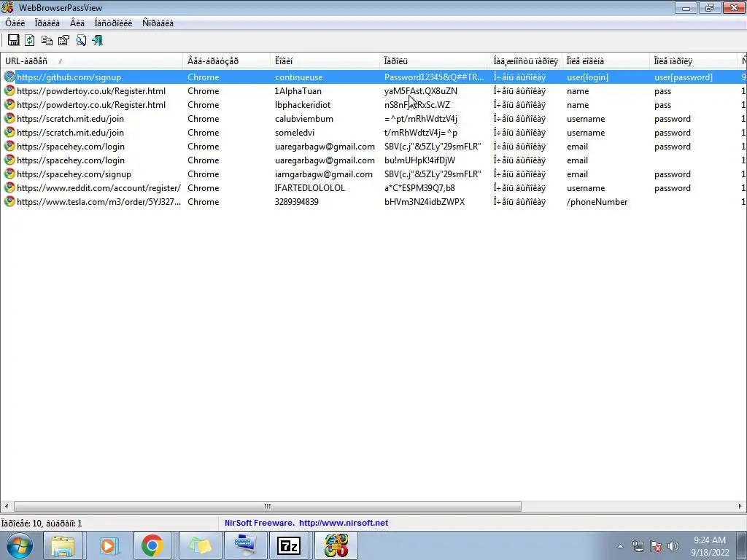This screenshot has width=747, height=560.
Task: Click the network tray icon
Action: click(638, 546)
